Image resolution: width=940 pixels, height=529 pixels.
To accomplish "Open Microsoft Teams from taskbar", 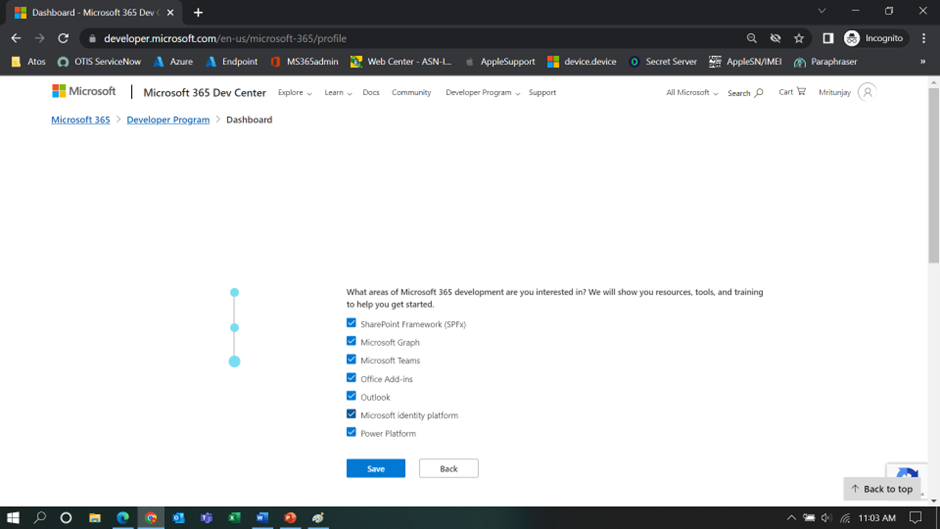I will 206,518.
